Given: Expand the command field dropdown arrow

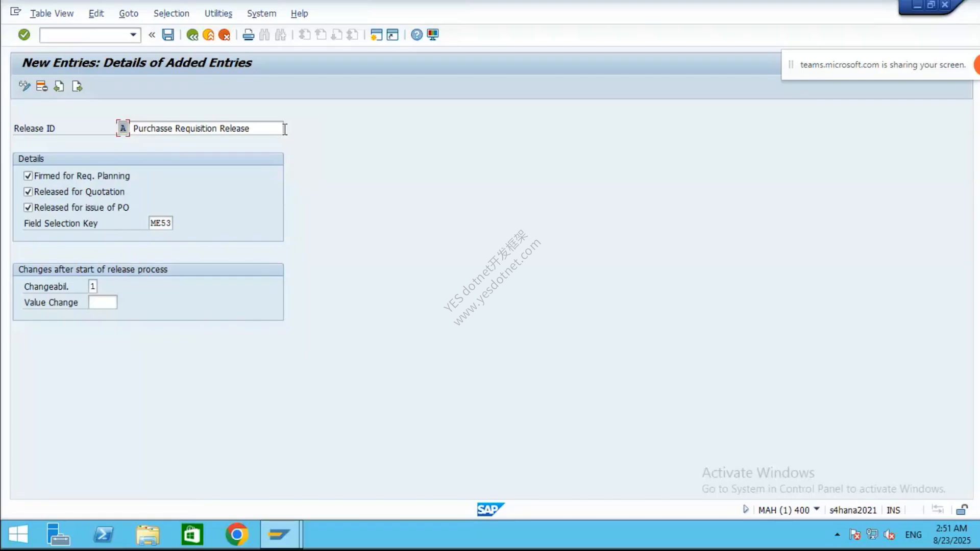Looking at the screenshot, I should point(133,35).
